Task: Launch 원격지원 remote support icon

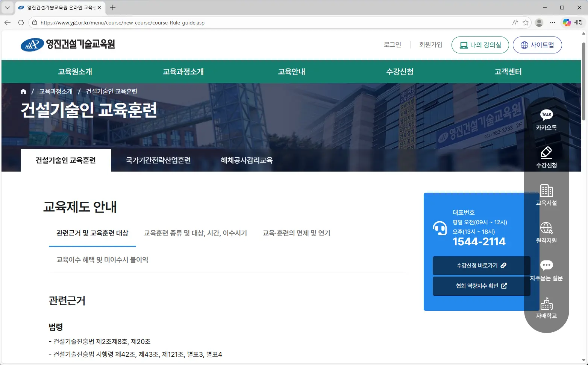Action: click(x=546, y=233)
